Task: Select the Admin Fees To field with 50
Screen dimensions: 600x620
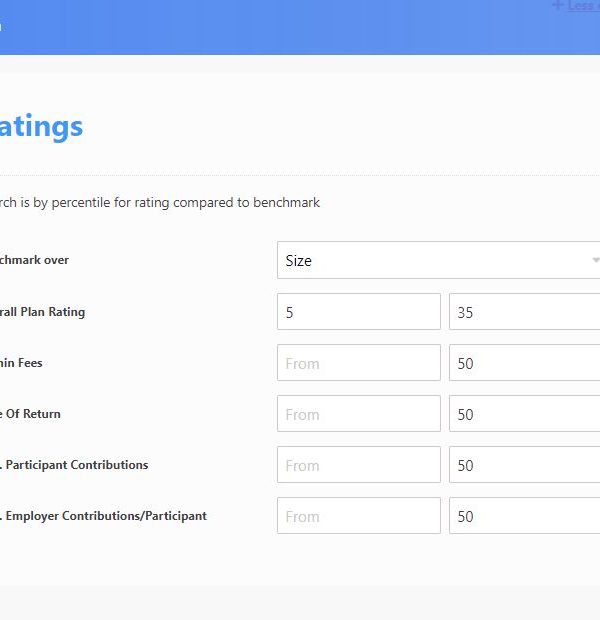Action: pyautogui.click(x=524, y=363)
